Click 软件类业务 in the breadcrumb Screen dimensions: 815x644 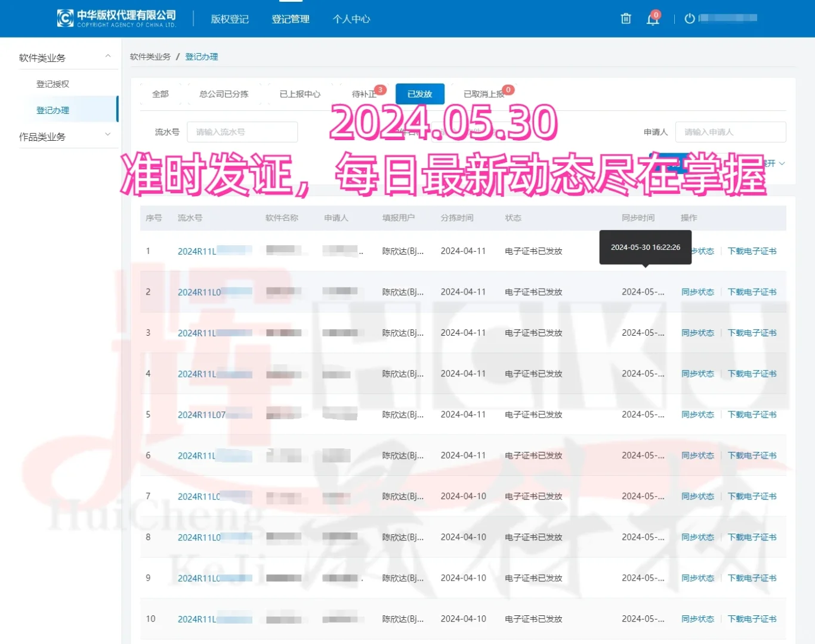(150, 57)
